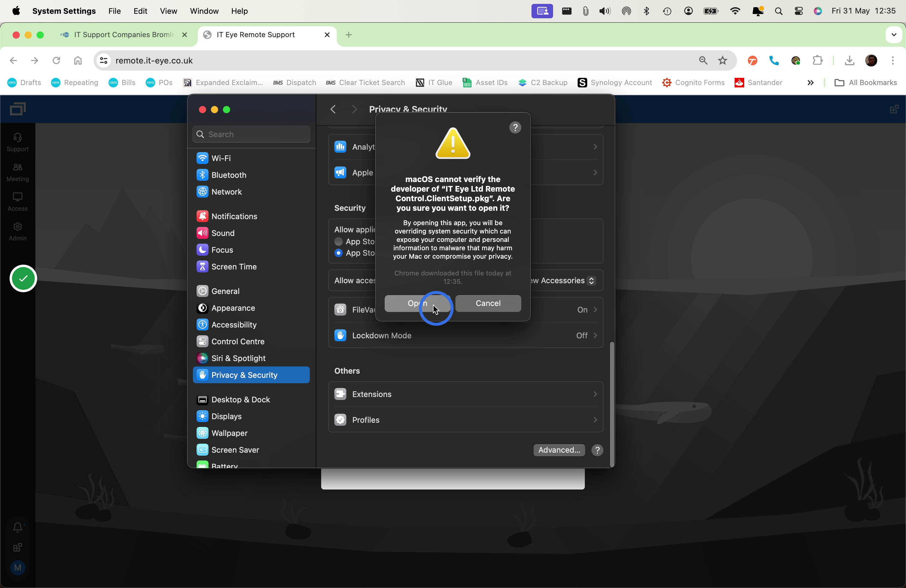Screen dimensions: 906x588
Task: Open Meeting in the remote portal sidebar
Action: (17, 172)
